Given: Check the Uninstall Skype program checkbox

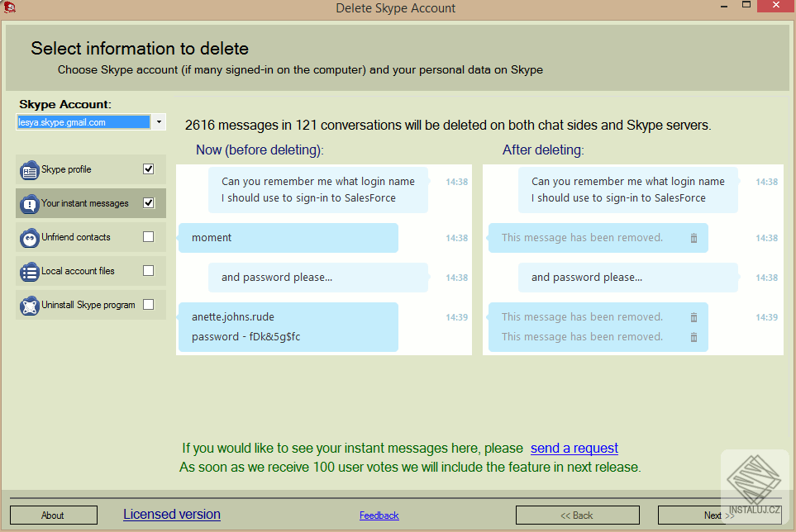Looking at the screenshot, I should click(x=147, y=305).
